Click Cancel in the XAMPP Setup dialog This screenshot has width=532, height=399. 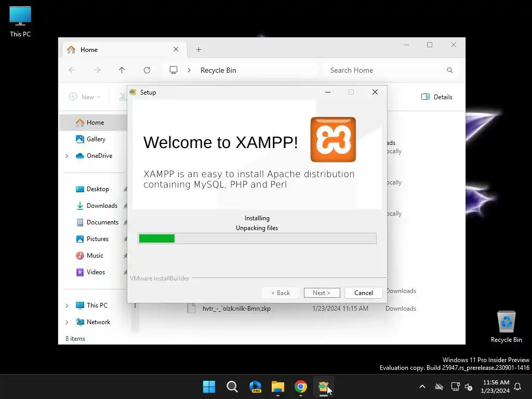(363, 293)
